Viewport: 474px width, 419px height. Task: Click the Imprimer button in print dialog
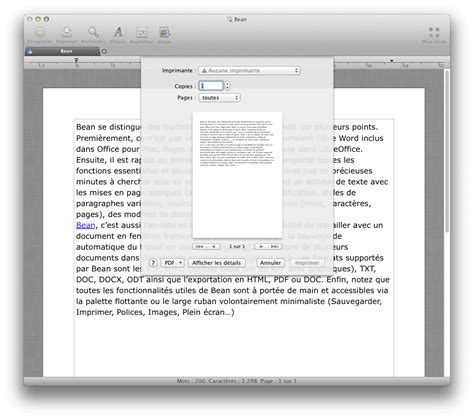[307, 263]
